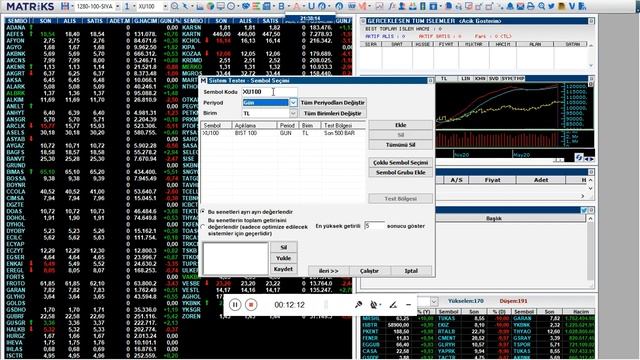Click the İleri >> button
The image size is (640, 360).
(x=329, y=271)
